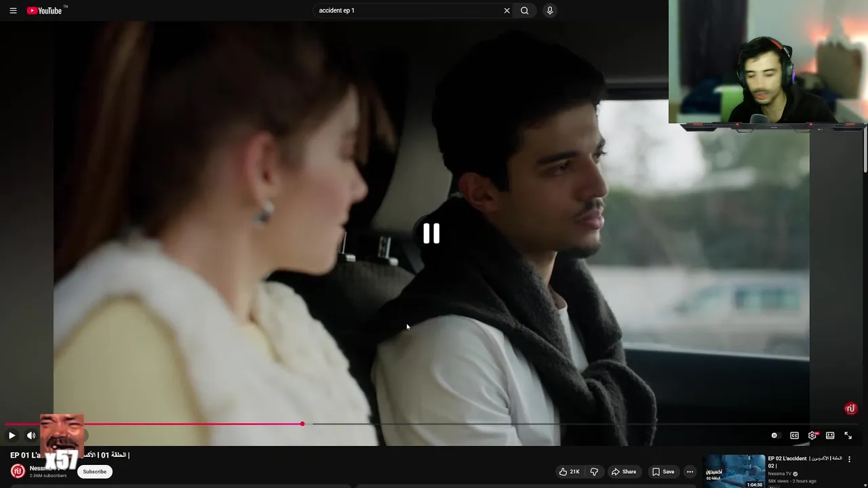Image resolution: width=868 pixels, height=488 pixels.
Task: Like the video showing 21K
Action: 569,472
